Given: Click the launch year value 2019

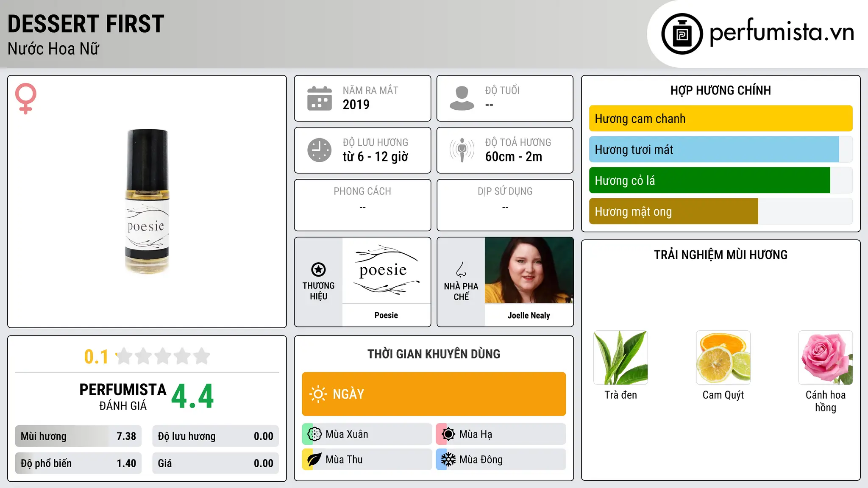Looking at the screenshot, I should [x=356, y=105].
